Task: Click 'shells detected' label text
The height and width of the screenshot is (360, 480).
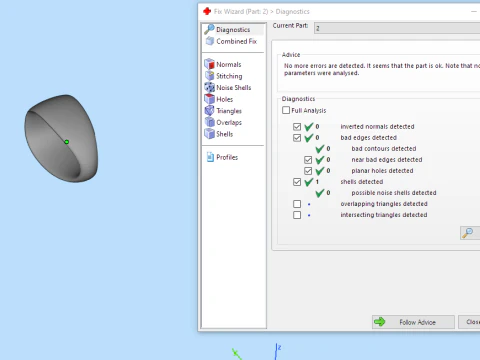Action: (362, 182)
